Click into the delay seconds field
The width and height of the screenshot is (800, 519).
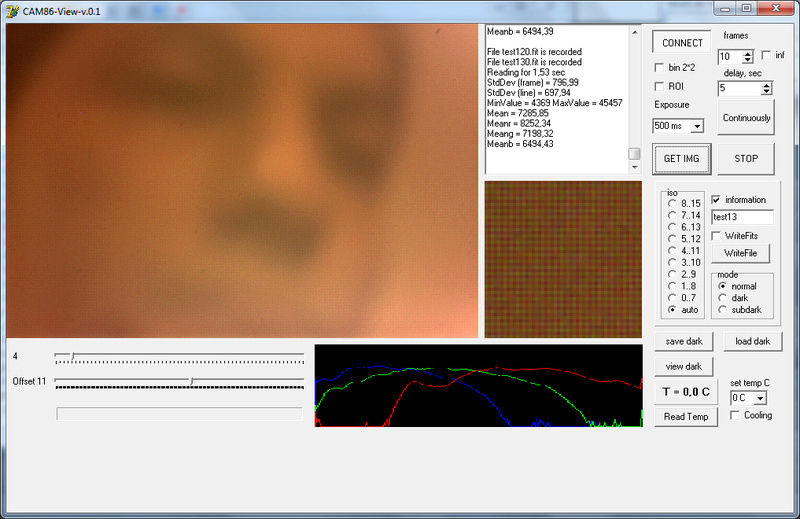pyautogui.click(x=739, y=88)
